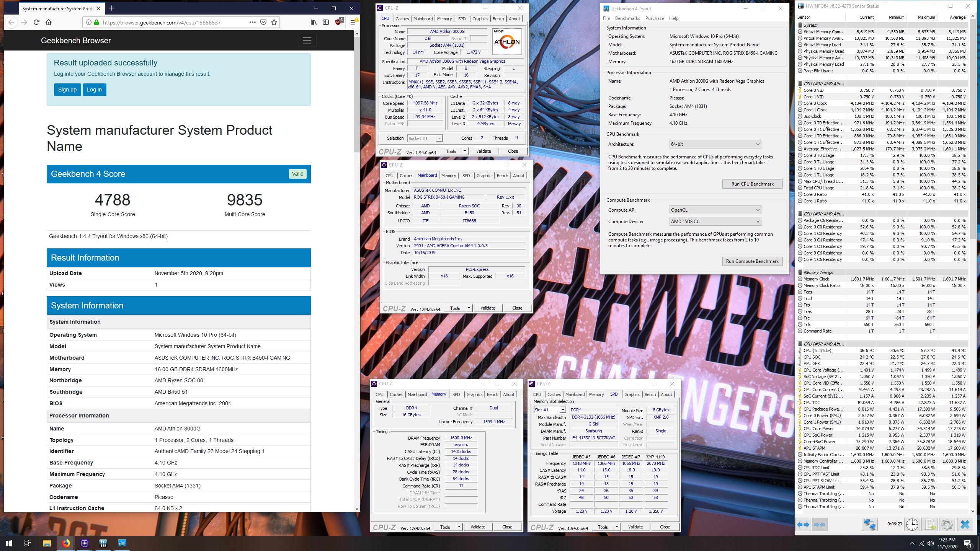
Task: Expand columns with HWiNFO double-arrow button
Action: [803, 525]
